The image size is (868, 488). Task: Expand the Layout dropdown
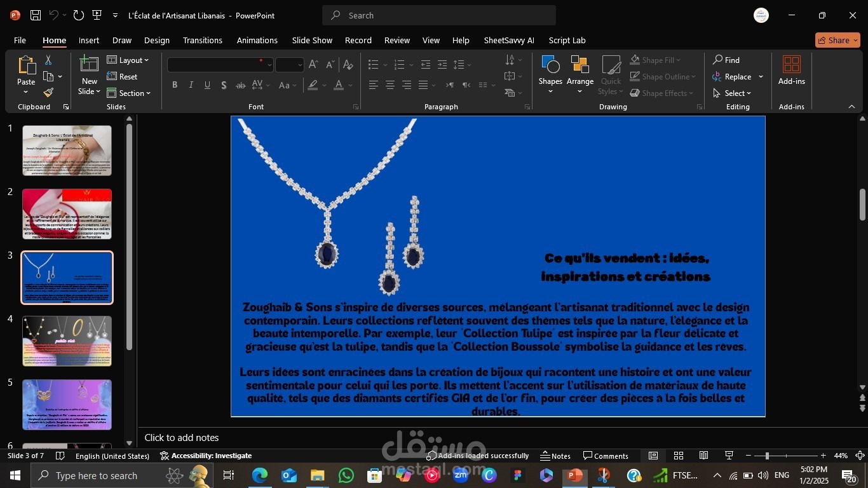point(128,60)
